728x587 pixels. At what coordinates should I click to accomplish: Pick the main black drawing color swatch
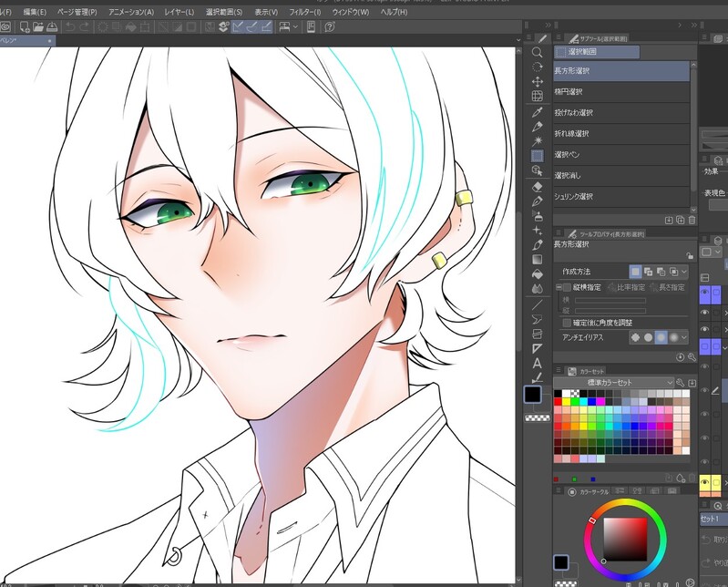532,395
